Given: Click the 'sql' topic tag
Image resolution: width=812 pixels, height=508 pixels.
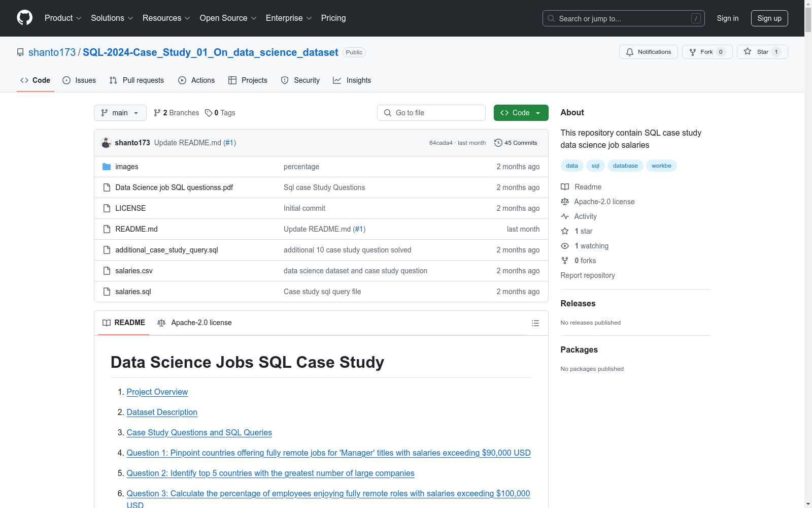Looking at the screenshot, I should [x=595, y=166].
